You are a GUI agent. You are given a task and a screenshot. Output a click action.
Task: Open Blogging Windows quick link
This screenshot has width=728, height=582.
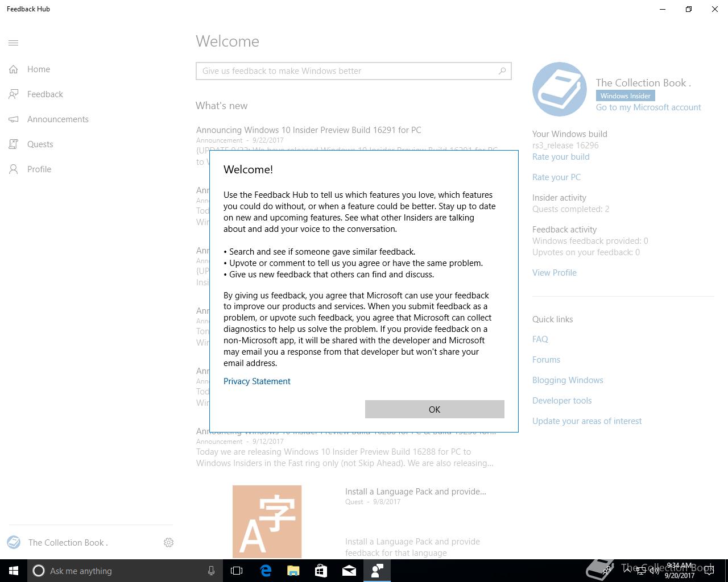tap(568, 380)
